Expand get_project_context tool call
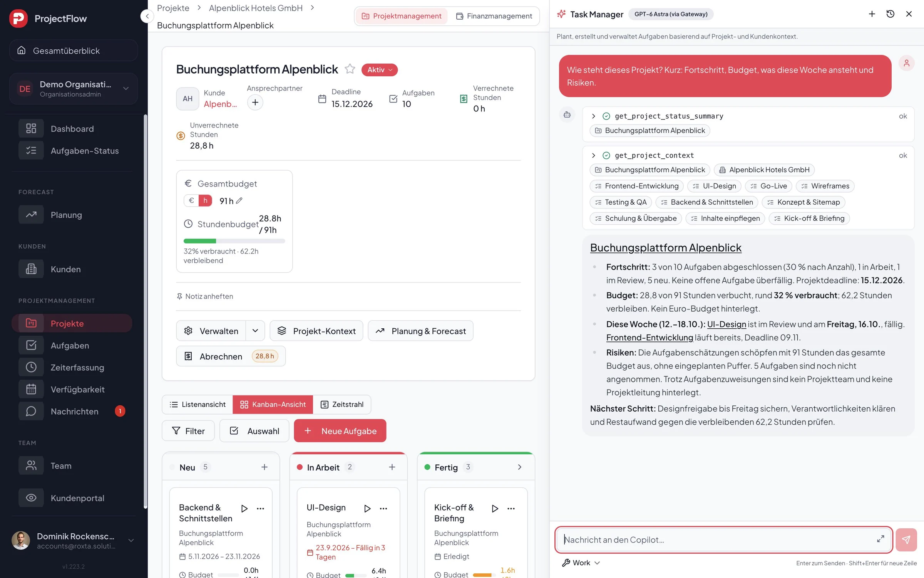 (593, 155)
